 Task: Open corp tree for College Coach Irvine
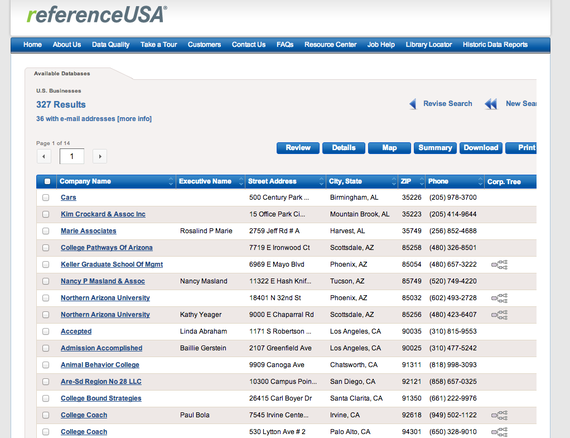(x=499, y=415)
